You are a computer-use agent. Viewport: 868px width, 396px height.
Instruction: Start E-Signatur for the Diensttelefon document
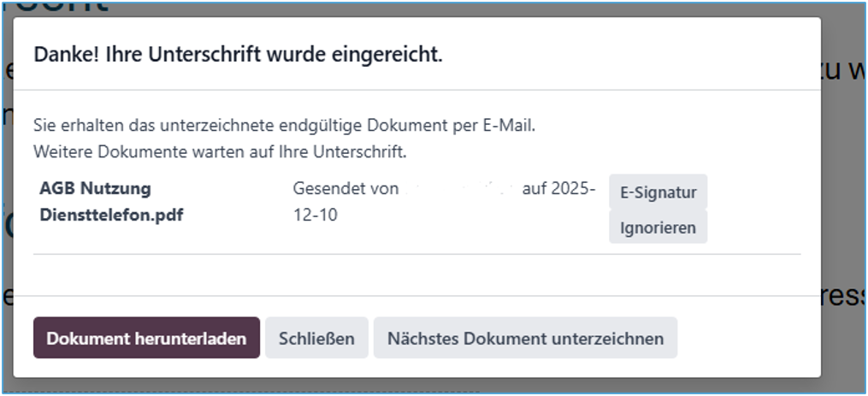point(658,192)
